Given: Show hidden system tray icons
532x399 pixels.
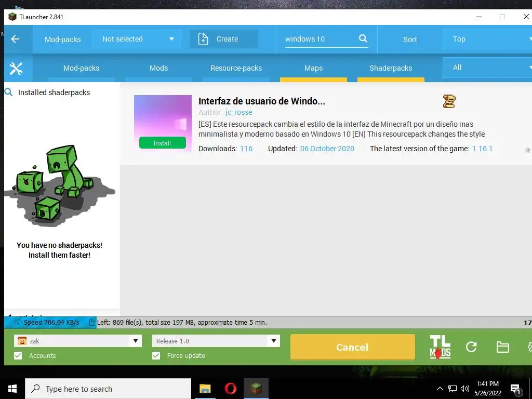Looking at the screenshot, I should point(440,389).
